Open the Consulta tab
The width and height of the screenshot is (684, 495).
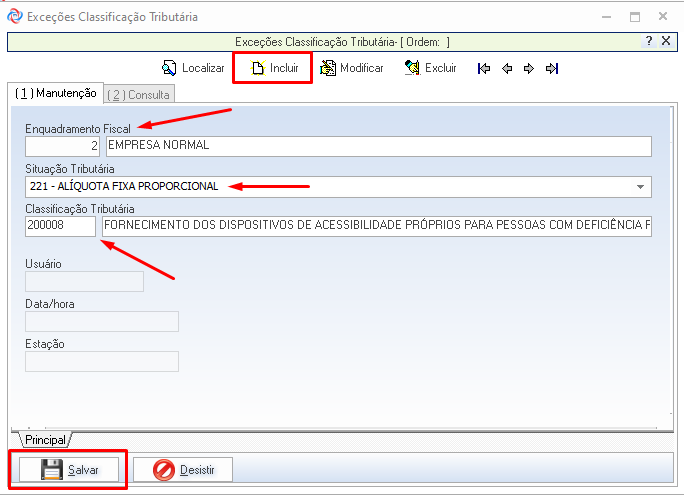tap(139, 94)
